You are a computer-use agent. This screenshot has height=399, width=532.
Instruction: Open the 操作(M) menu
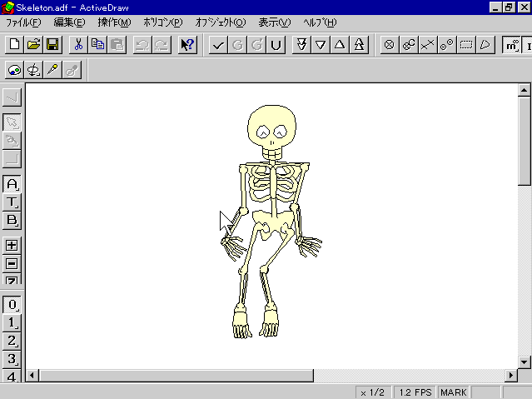pos(114,22)
